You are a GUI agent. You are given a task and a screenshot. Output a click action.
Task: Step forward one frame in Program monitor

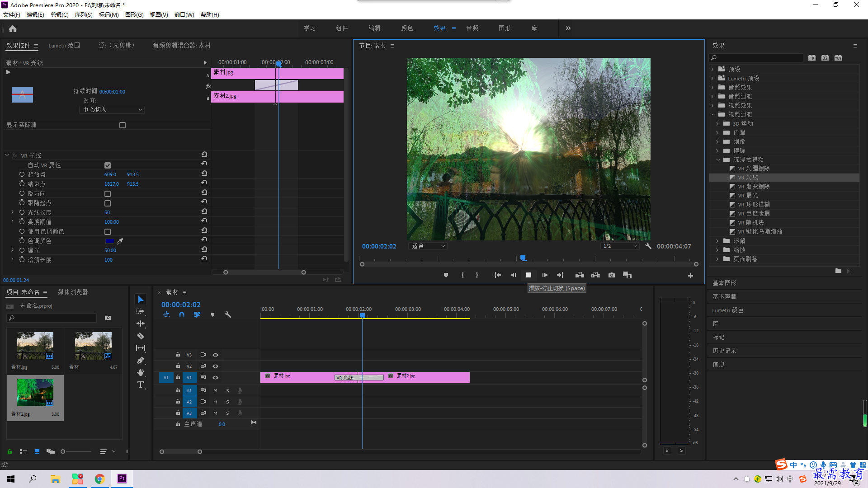(545, 275)
